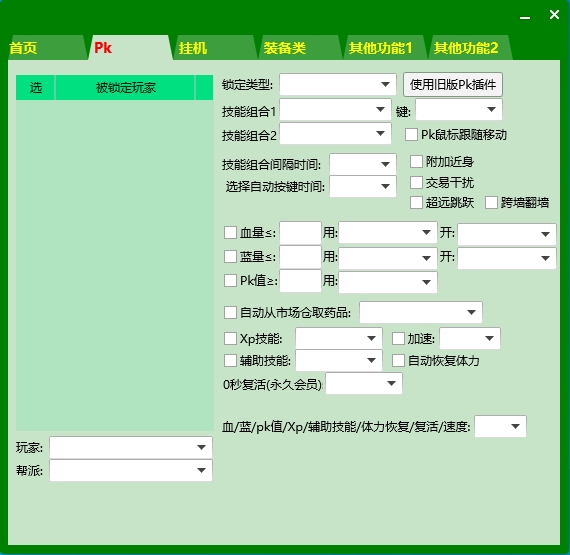Screen dimensions: 570x555
Task: Click the 被锁定玩家 column header
Action: [x=125, y=88]
